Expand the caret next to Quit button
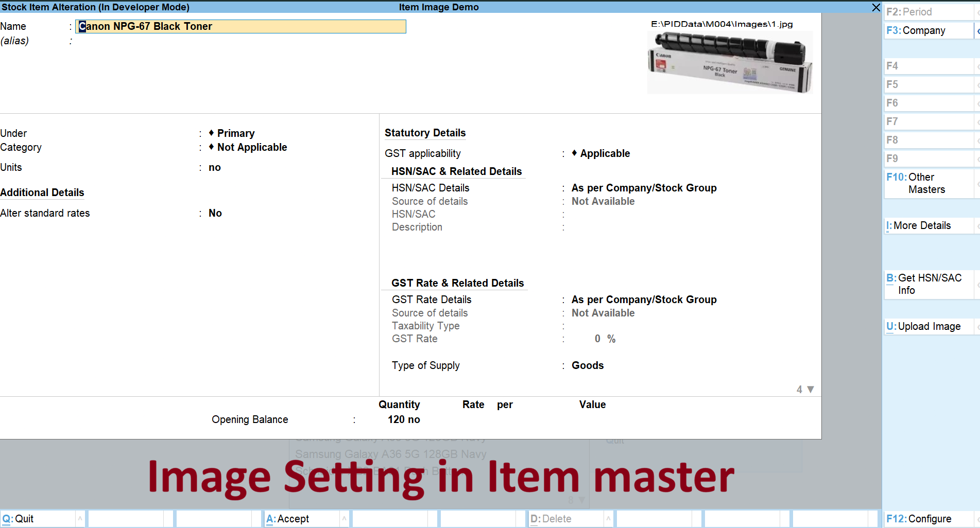This screenshot has width=980, height=528. 80,519
